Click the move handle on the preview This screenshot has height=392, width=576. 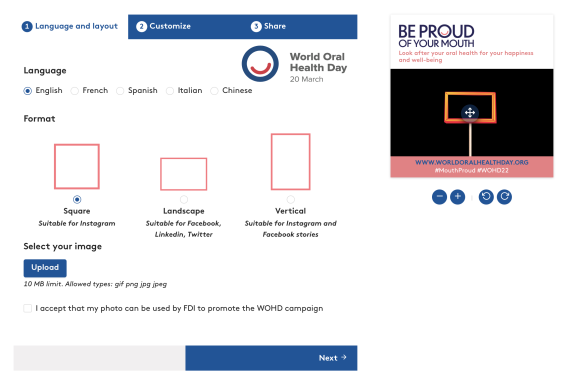(470, 112)
